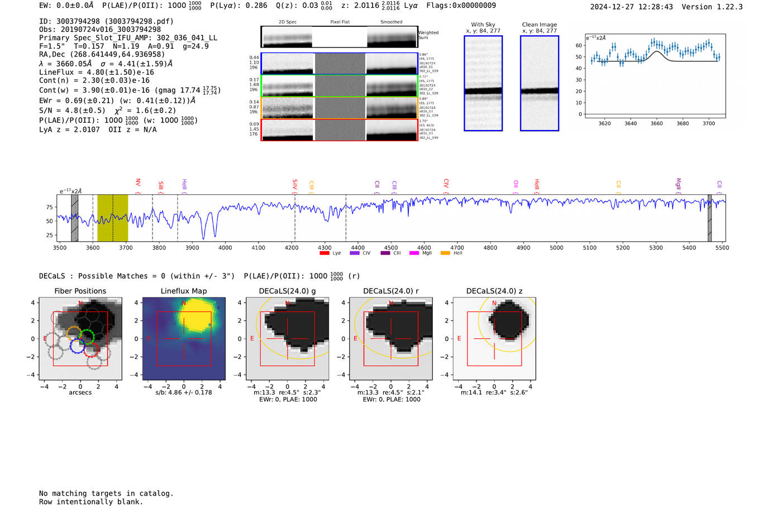Click 'Row intentionally blank.' text
782x532 pixels.
pyautogui.click(x=91, y=502)
